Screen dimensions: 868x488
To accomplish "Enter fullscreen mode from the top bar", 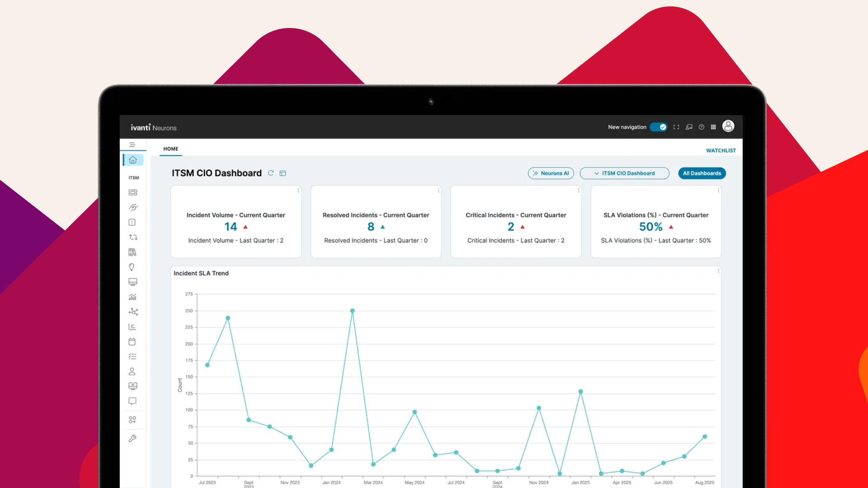I will coord(676,127).
